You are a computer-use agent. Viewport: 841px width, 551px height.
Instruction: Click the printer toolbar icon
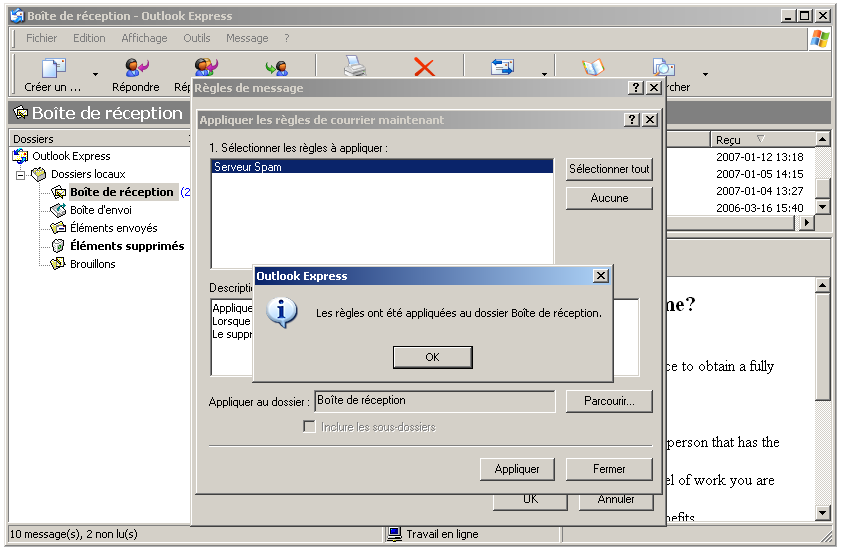pos(355,67)
